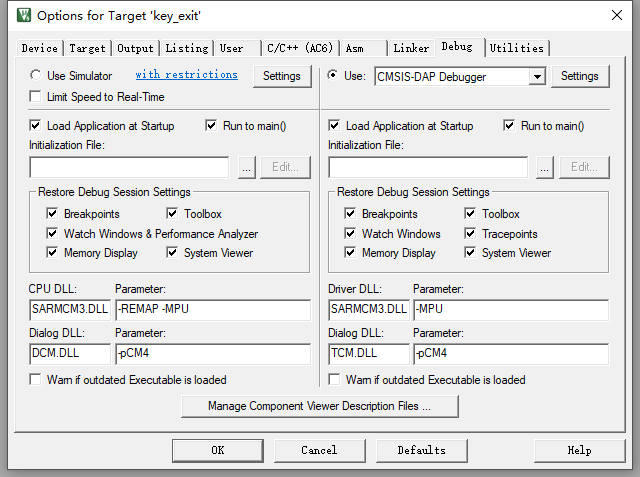Uncheck simulator Breakpoints checkbox

[x=52, y=213]
